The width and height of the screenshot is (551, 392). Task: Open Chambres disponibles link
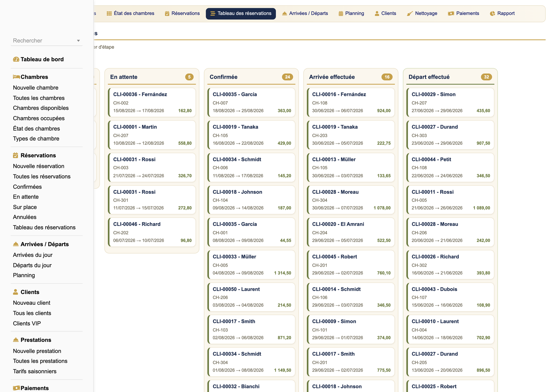(x=41, y=108)
